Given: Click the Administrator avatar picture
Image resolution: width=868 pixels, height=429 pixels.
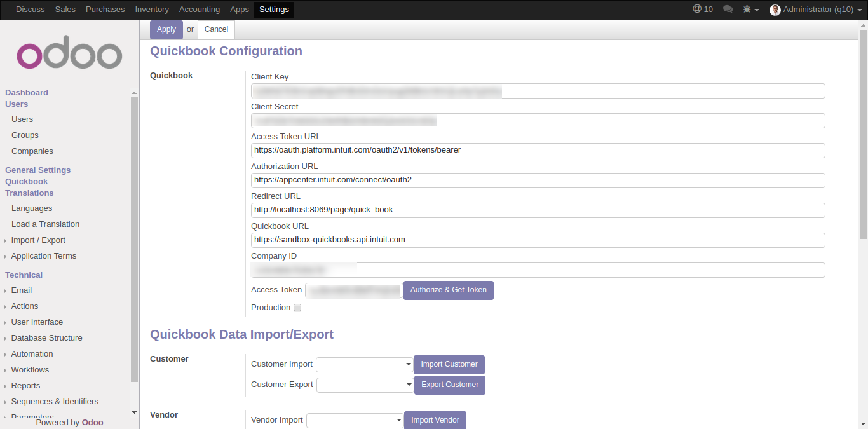Looking at the screenshot, I should (x=775, y=10).
